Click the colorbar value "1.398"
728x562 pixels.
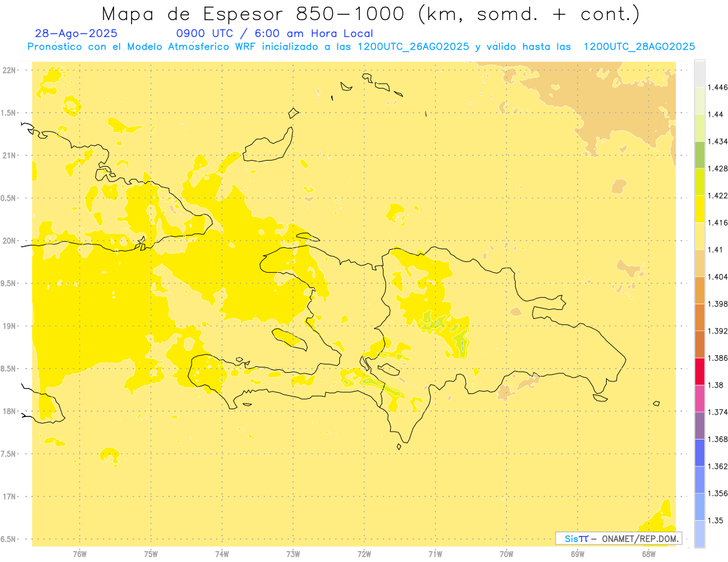pyautogui.click(x=717, y=304)
